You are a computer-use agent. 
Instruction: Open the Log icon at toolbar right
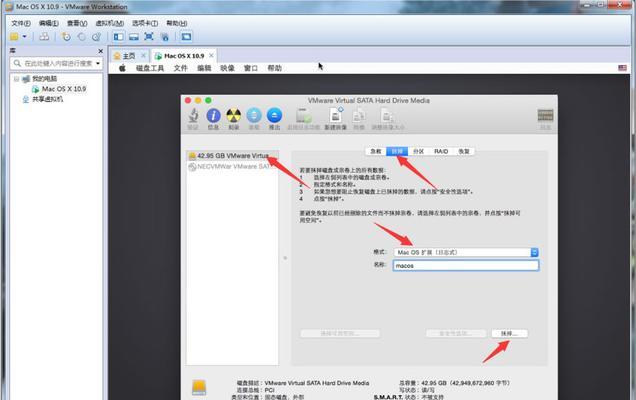(x=545, y=116)
